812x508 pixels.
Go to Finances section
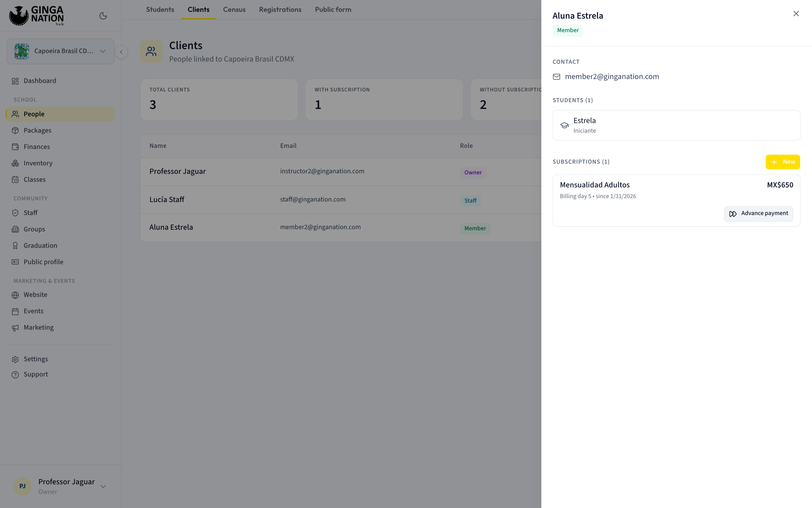[x=60, y=147]
